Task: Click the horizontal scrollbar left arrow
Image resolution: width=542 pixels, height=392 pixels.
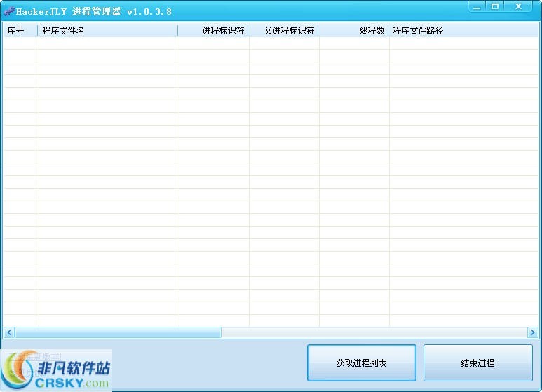Action: click(x=9, y=332)
